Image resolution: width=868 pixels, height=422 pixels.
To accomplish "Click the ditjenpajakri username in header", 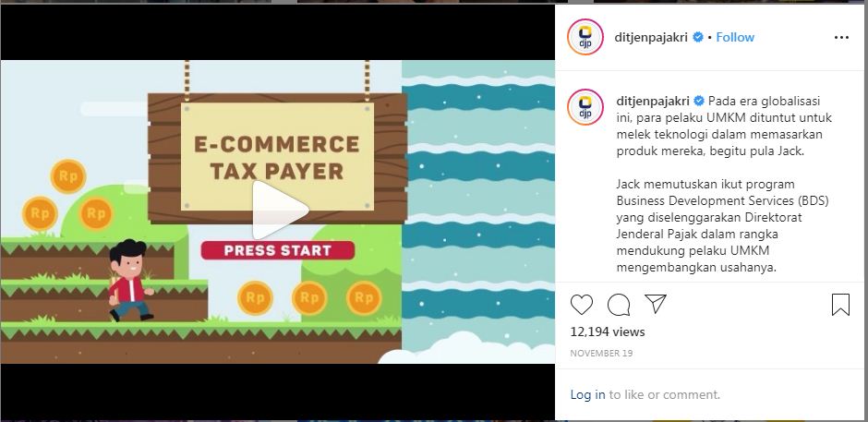I will [x=651, y=37].
